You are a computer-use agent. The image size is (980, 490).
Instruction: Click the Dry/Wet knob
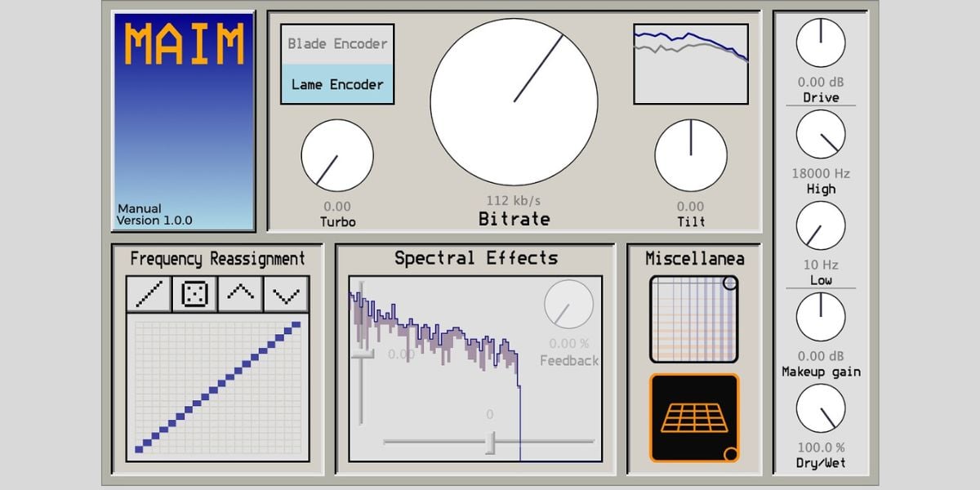pos(821,408)
